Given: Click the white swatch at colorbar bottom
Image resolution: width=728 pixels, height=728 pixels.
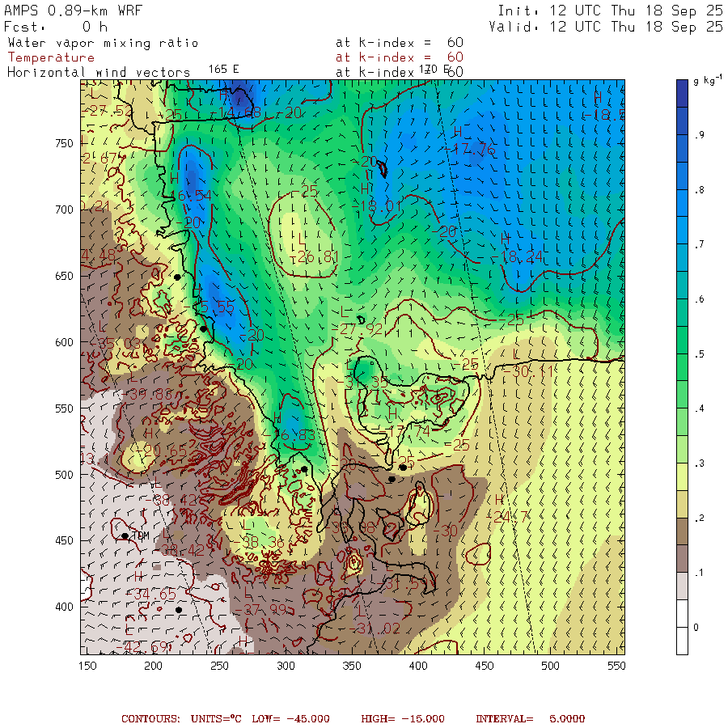Looking at the screenshot, I should [682, 641].
